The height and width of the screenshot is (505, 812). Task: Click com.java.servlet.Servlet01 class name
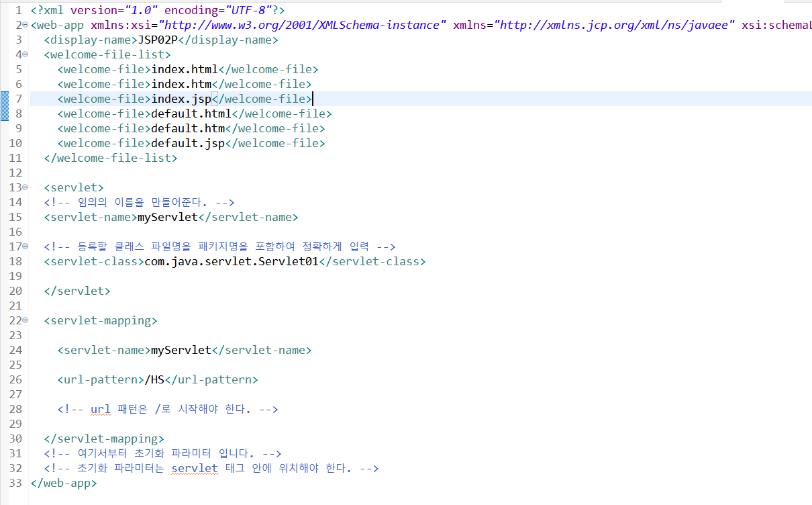[x=232, y=261]
